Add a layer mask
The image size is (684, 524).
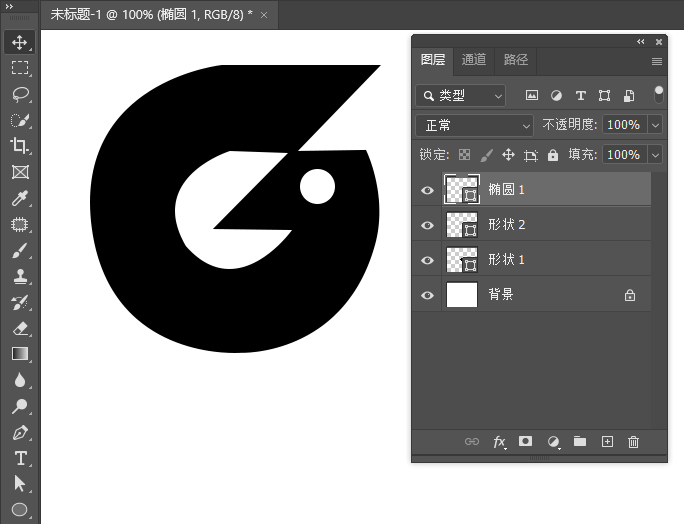pyautogui.click(x=525, y=441)
